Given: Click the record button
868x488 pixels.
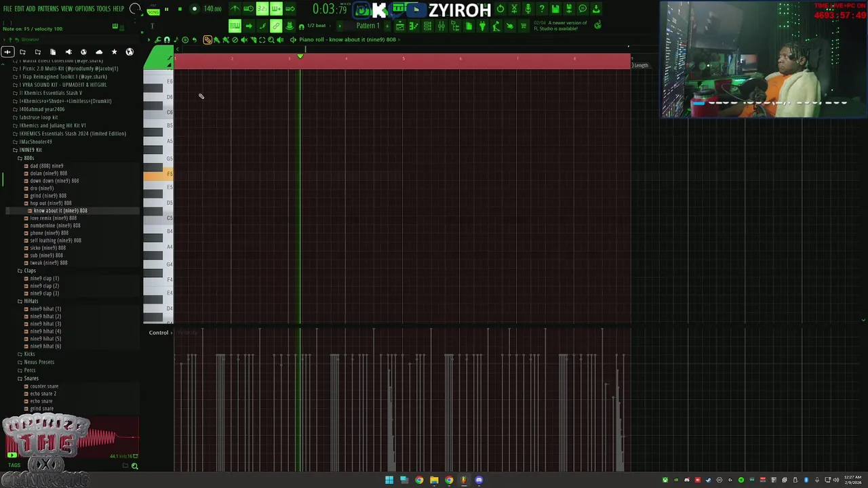Looking at the screenshot, I should pos(194,9).
